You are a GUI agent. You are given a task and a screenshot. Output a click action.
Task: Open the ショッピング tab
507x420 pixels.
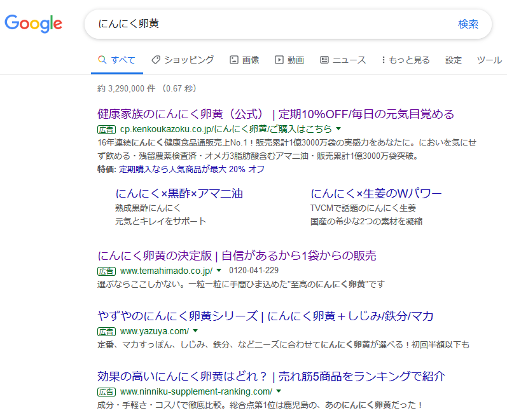pyautogui.click(x=183, y=60)
